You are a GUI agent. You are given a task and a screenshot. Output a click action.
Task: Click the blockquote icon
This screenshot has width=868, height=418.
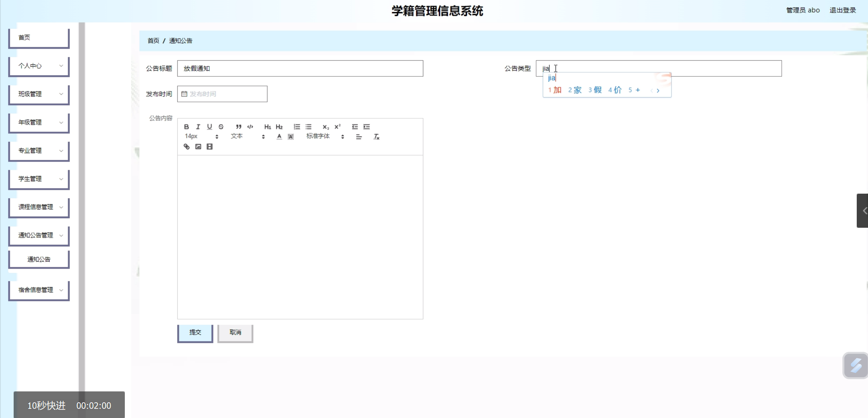[x=238, y=127]
